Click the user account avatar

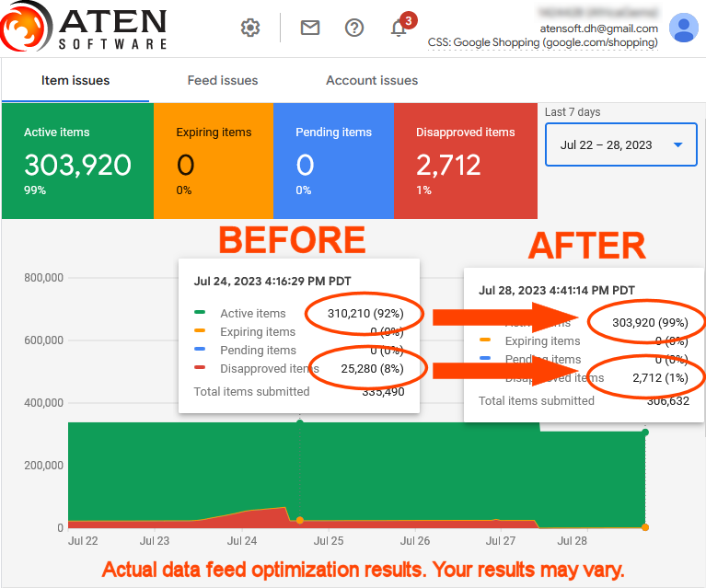(683, 28)
